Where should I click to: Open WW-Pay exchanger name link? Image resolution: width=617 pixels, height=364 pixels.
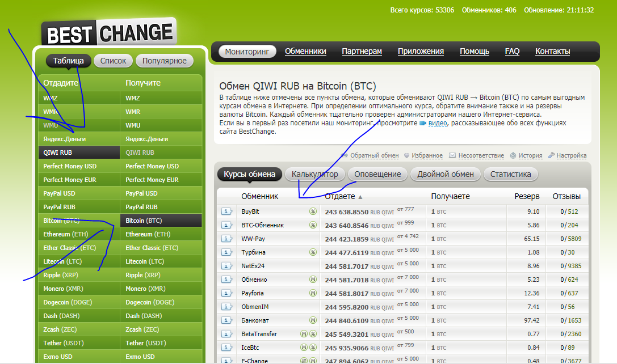pos(253,239)
